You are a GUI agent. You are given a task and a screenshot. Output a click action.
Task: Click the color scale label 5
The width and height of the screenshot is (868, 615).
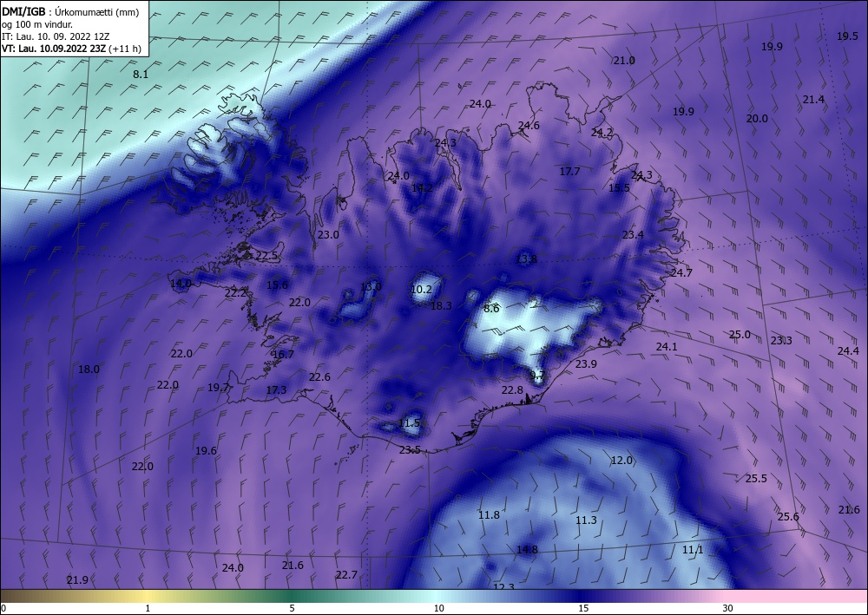[292, 608]
